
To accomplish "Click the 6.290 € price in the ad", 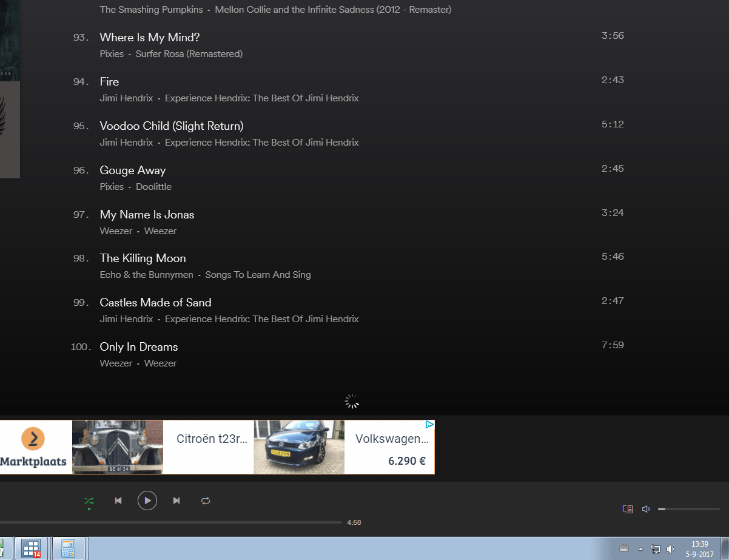I will coord(407,461).
